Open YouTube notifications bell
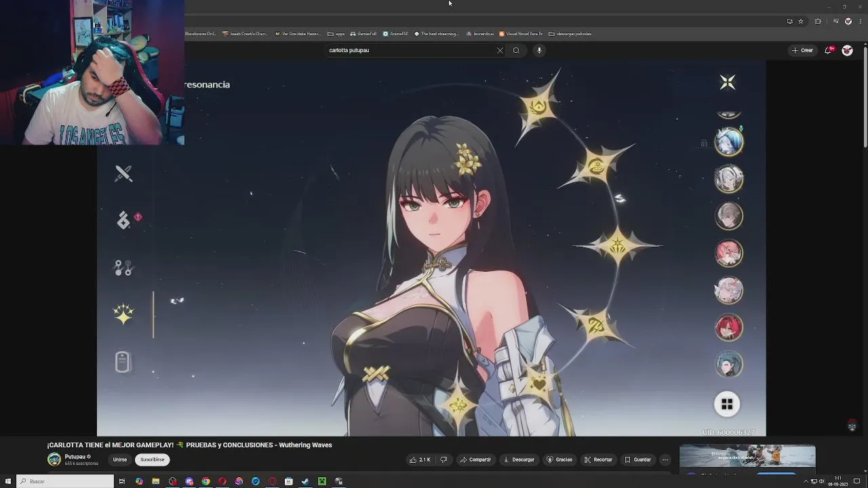This screenshot has height=488, width=868. (x=829, y=50)
